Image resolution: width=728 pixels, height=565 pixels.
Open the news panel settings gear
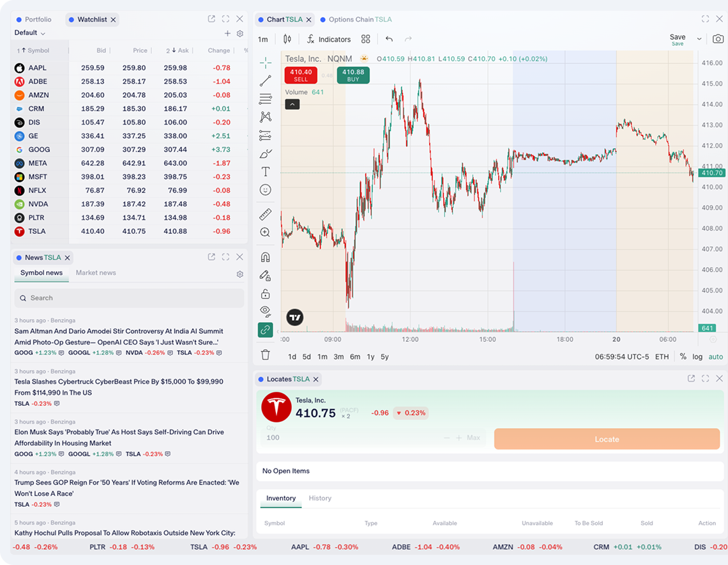[240, 274]
